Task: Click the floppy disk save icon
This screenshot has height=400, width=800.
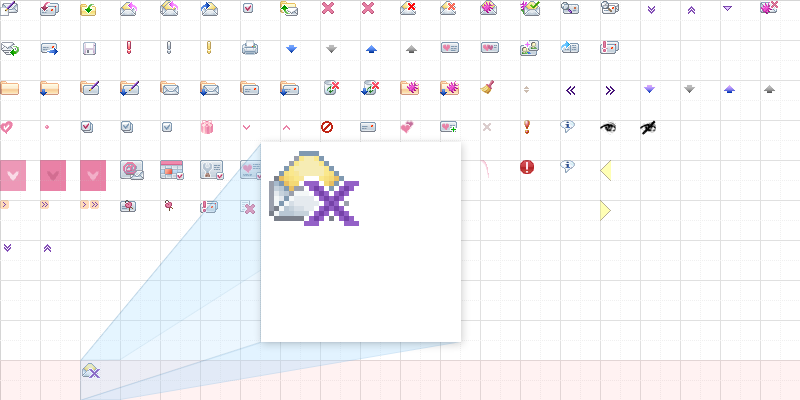Action: (89, 48)
